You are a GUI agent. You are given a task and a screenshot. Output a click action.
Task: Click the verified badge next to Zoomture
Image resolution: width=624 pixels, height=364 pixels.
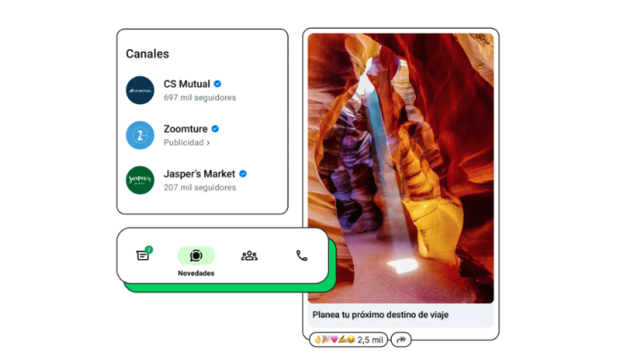click(215, 129)
